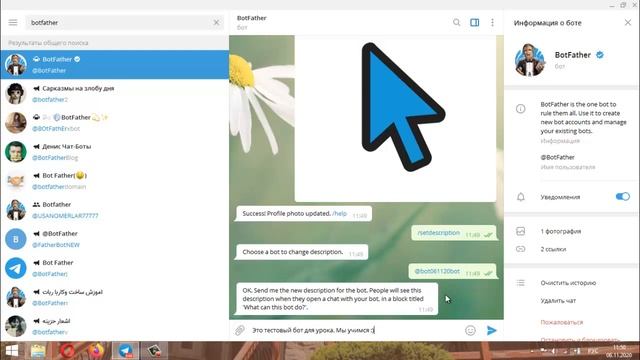Screen dimensions: 640x360
Task: Click the 'Информация о боте' panel title
Action: pyautogui.click(x=547, y=23)
